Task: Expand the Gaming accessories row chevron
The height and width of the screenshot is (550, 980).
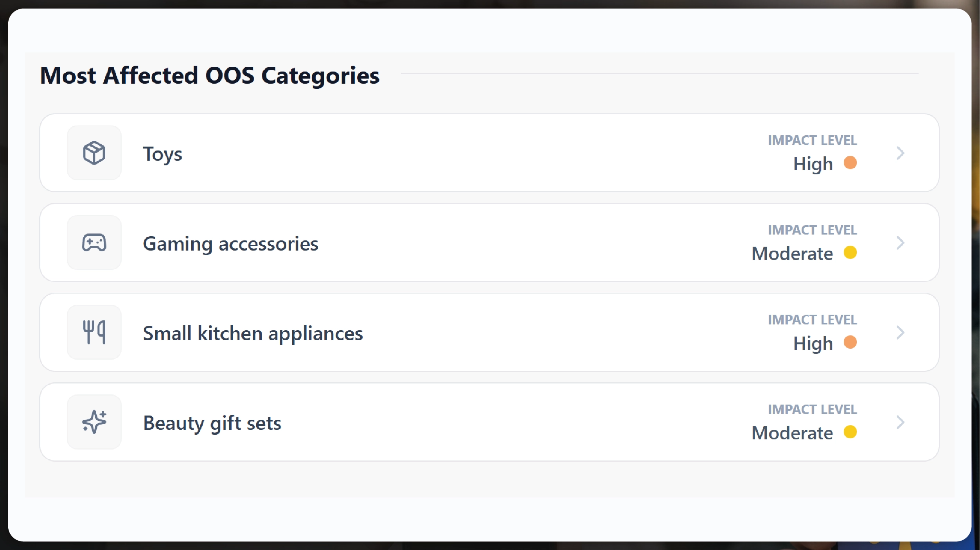Action: (x=900, y=243)
